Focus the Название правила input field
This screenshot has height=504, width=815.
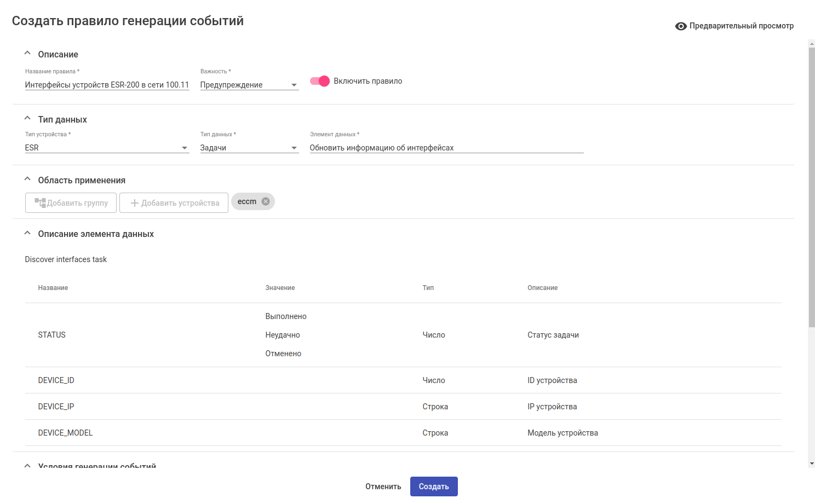pos(107,85)
